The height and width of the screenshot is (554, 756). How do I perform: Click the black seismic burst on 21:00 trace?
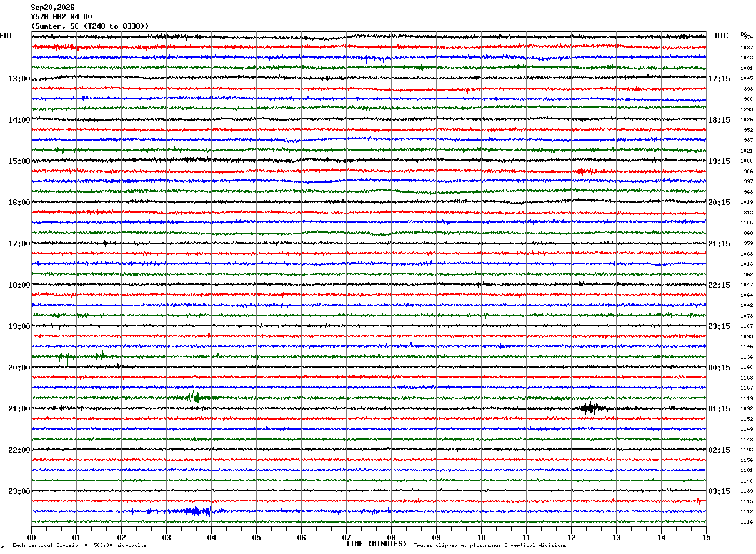point(589,408)
